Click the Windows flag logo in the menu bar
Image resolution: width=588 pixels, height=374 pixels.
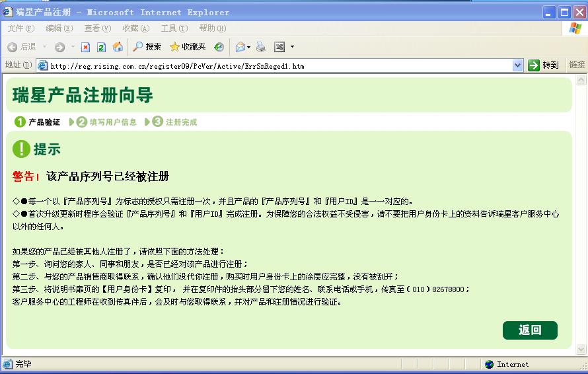pyautogui.click(x=575, y=28)
